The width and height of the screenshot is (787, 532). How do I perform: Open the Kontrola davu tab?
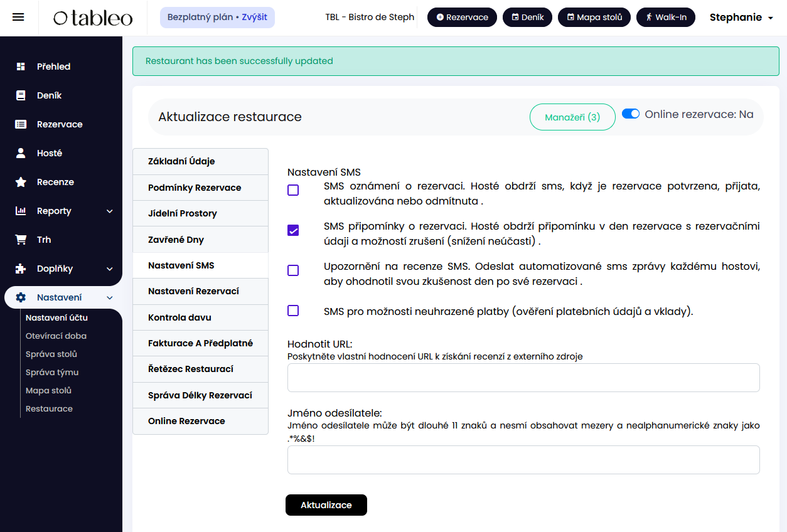(x=200, y=317)
